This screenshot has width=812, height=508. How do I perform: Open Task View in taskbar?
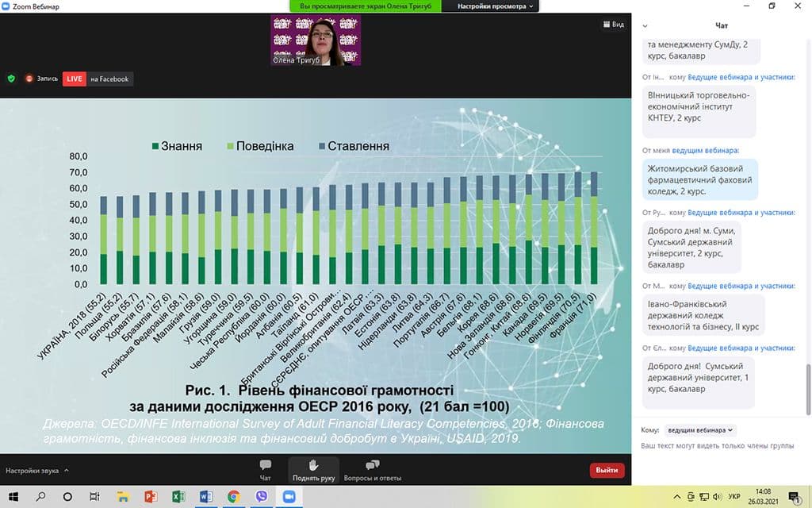pos(94,497)
